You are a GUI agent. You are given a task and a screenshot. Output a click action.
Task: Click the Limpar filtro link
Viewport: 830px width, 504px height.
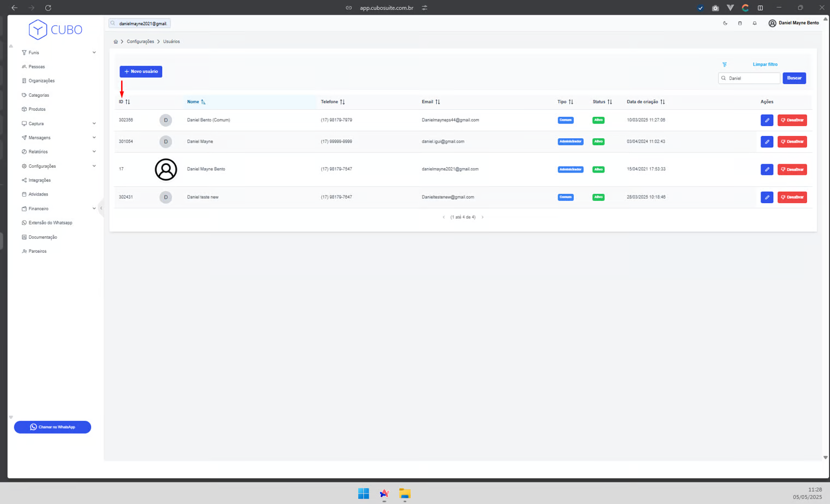pos(765,64)
